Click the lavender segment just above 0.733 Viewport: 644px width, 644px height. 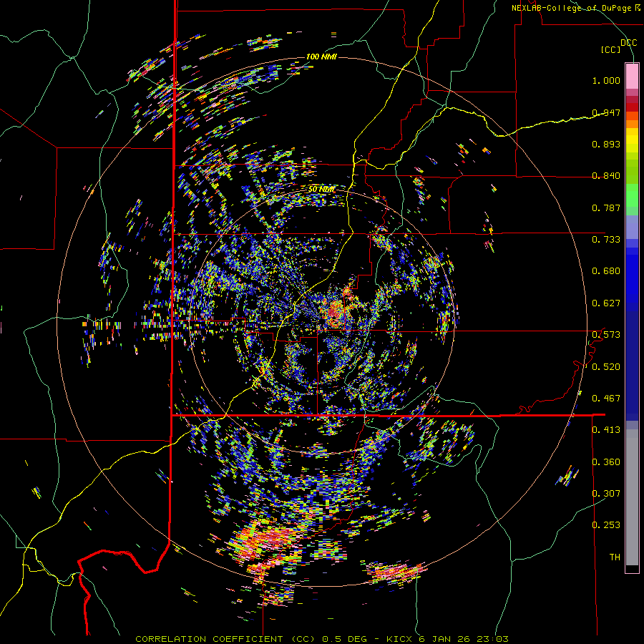coord(632,227)
